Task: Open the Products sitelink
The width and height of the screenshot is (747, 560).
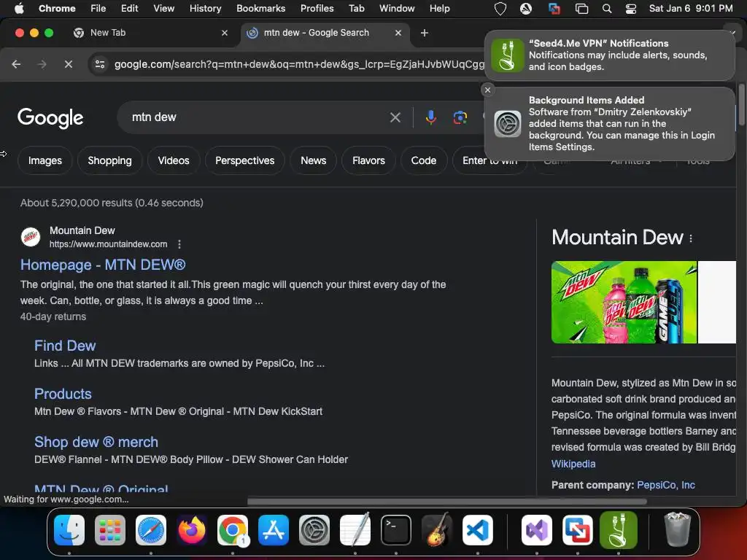Action: [63, 394]
